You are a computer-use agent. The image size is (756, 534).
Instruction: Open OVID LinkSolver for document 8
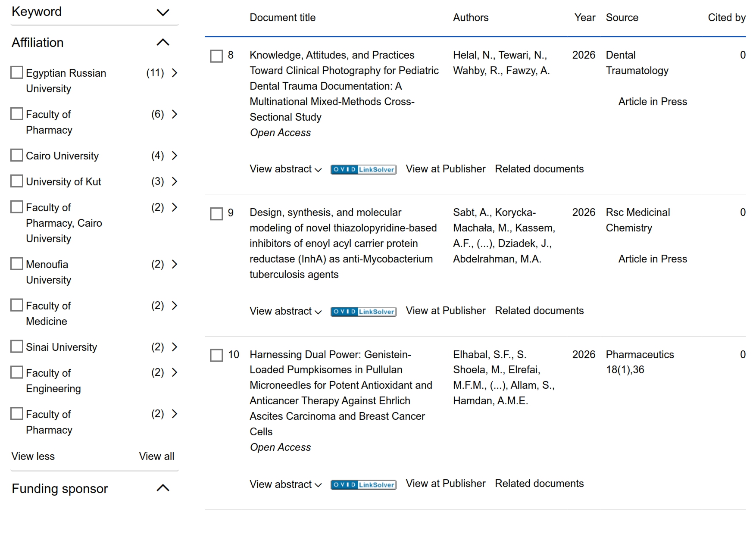pyautogui.click(x=363, y=169)
